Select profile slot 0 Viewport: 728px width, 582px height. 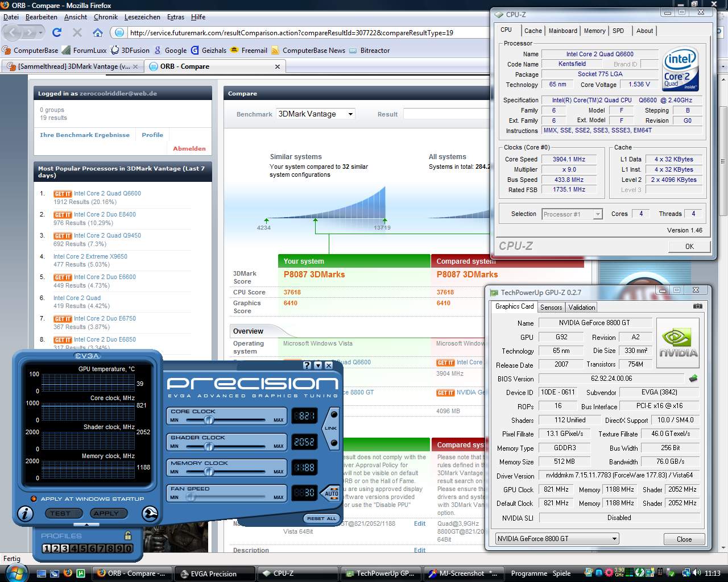point(129,548)
